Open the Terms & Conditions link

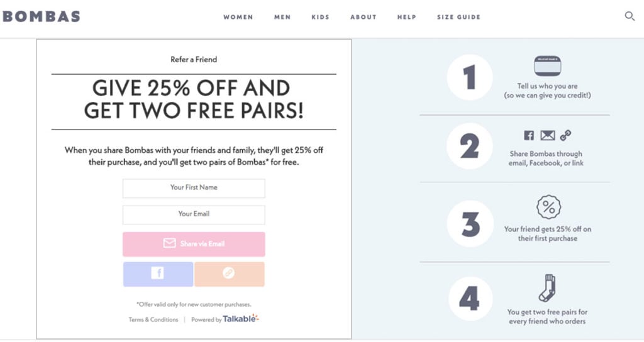click(x=153, y=319)
